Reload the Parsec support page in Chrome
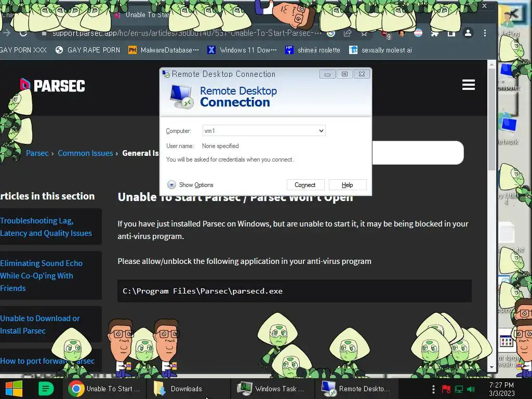 click(23, 33)
